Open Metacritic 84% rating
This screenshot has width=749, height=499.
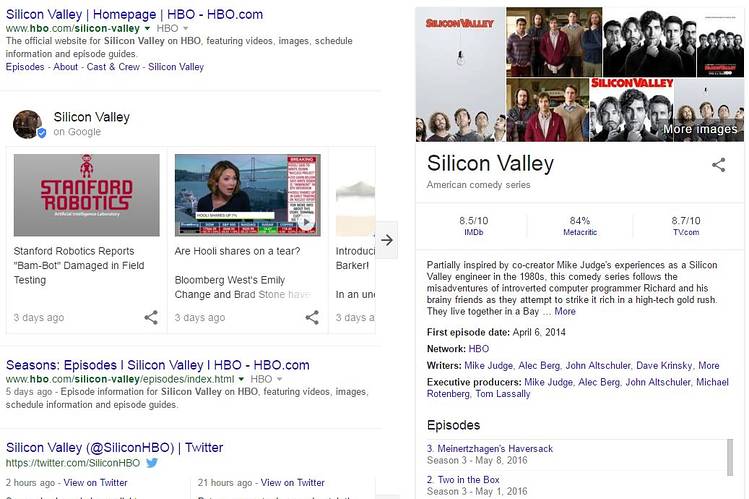580,225
